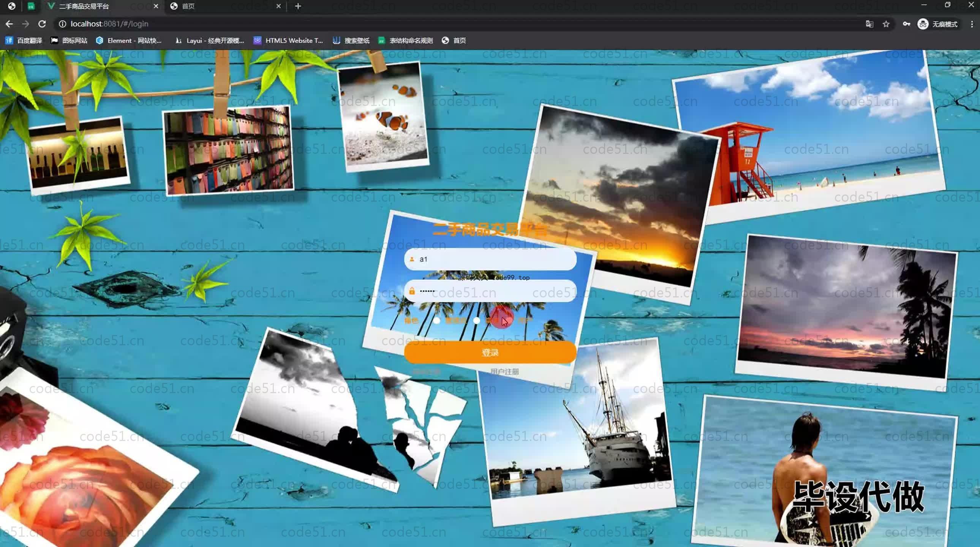The height and width of the screenshot is (547, 980).
Task: Open the 表结构命名规则 bookmark
Action: (406, 40)
